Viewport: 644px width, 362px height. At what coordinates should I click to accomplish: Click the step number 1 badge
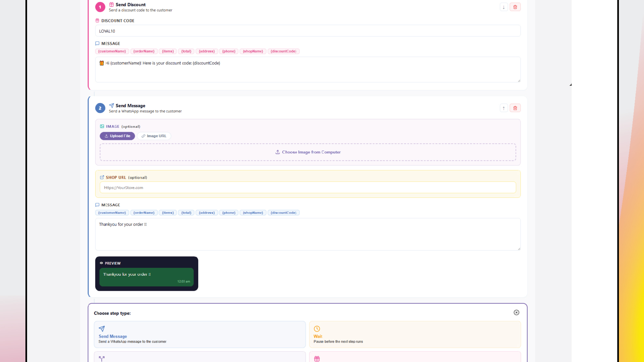(x=100, y=7)
